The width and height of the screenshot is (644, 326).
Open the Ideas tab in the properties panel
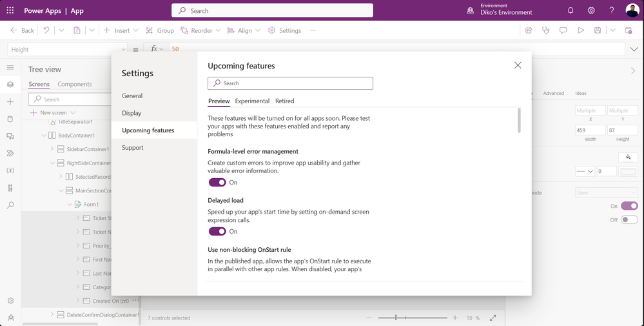581,94
